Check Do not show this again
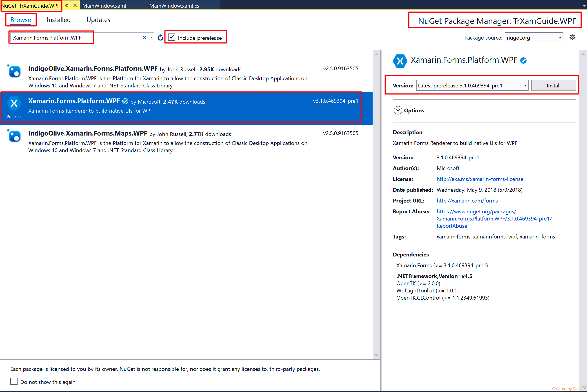 pyautogui.click(x=14, y=381)
